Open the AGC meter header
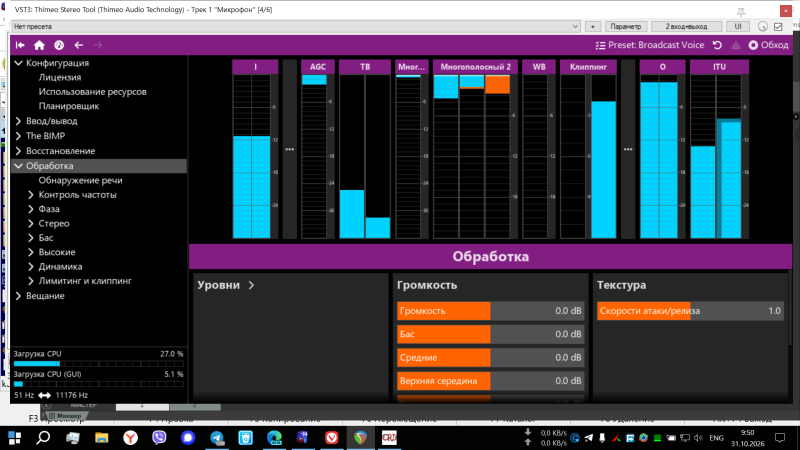This screenshot has height=450, width=800. point(317,67)
